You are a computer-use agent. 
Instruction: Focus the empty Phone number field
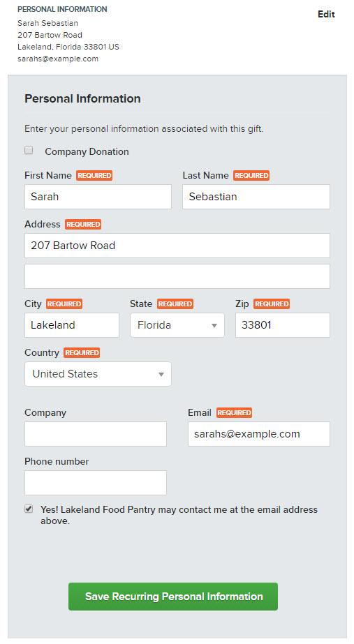click(96, 483)
